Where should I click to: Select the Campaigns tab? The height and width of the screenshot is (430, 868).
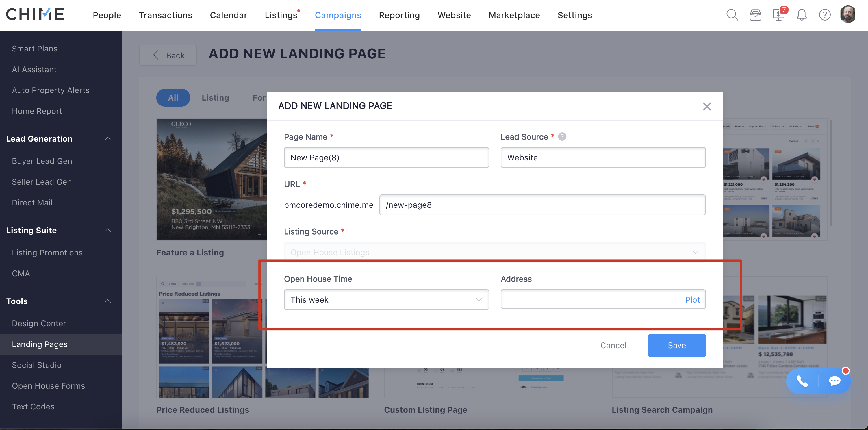click(338, 15)
